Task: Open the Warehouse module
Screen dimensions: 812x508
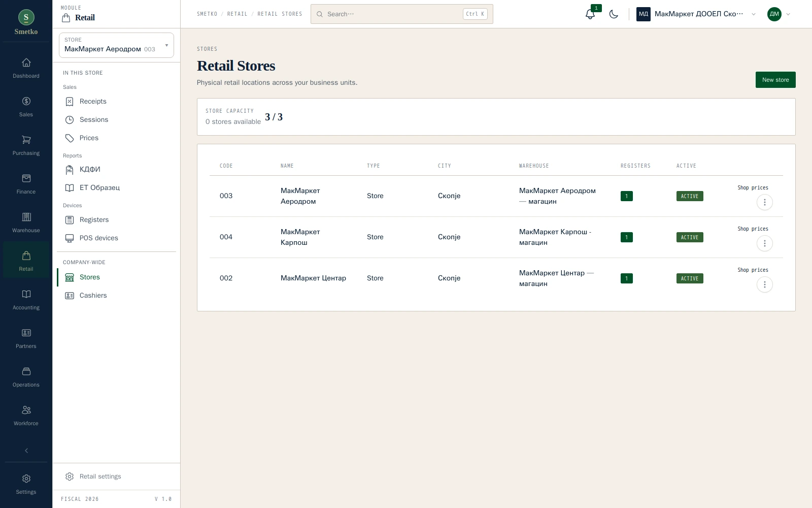Action: tap(26, 223)
